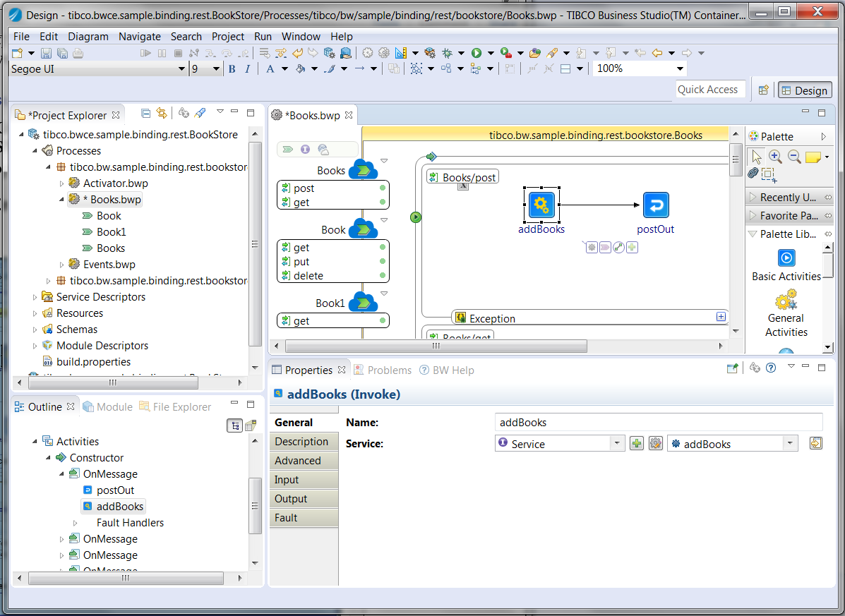Toggle Bold font formatting
This screenshot has width=845, height=616.
tap(232, 69)
